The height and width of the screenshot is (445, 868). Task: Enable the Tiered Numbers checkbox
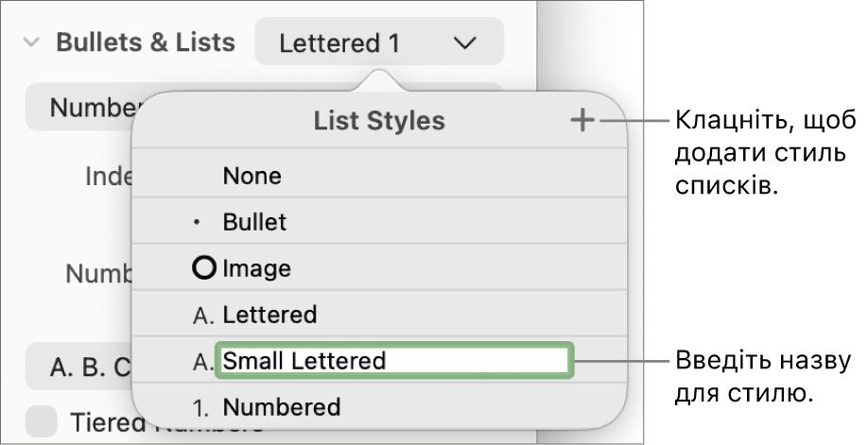click(x=42, y=422)
